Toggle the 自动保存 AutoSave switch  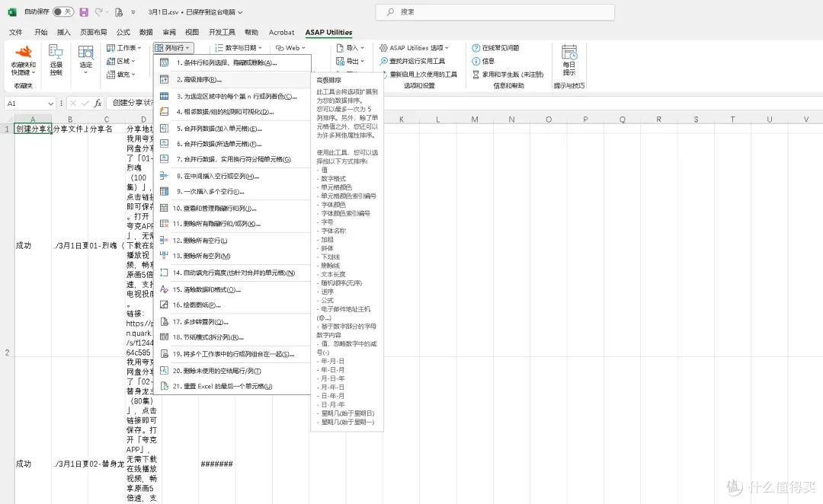63,11
